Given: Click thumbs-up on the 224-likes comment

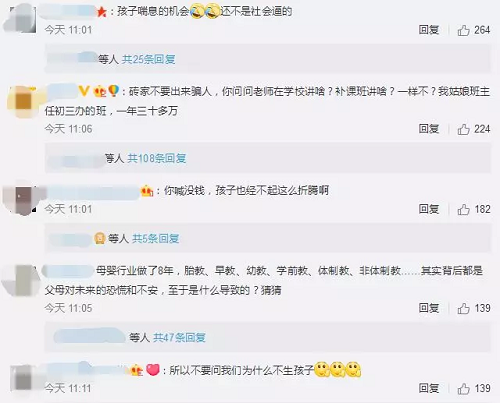Looking at the screenshot, I should [463, 129].
